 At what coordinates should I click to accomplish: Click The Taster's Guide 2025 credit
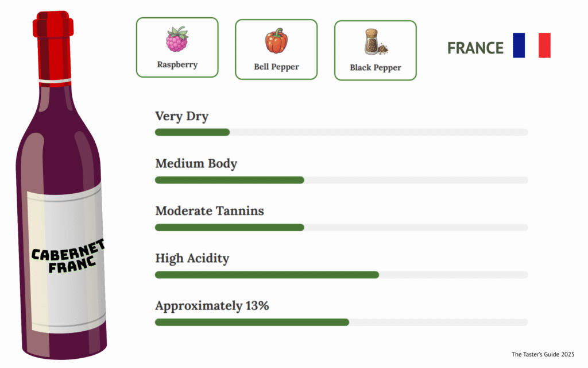point(543,354)
